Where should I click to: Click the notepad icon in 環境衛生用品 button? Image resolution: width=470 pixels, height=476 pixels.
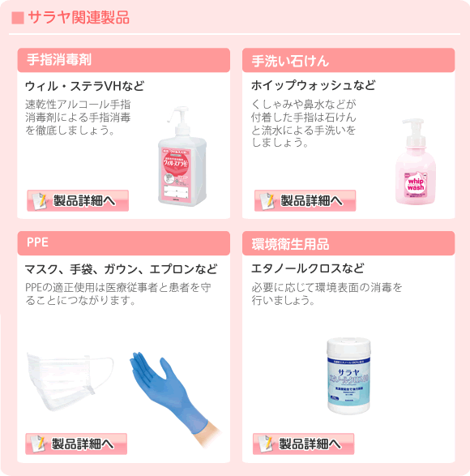tap(266, 444)
